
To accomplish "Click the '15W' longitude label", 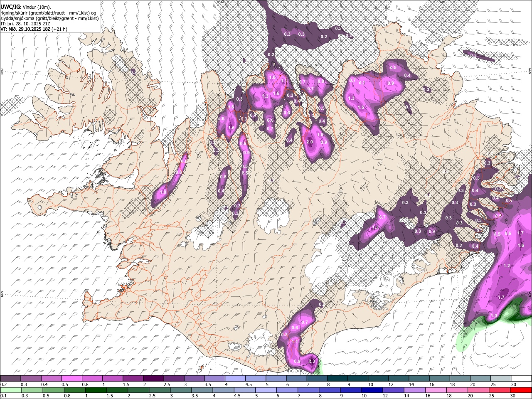I will click(x=440, y=2).
